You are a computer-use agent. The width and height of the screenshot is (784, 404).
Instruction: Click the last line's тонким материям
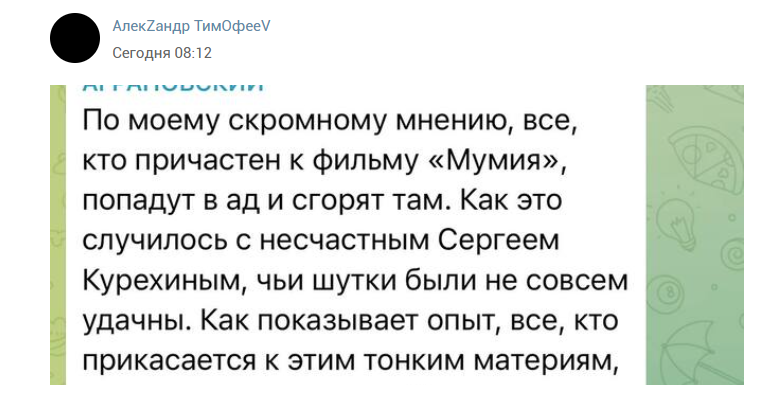click(x=492, y=362)
